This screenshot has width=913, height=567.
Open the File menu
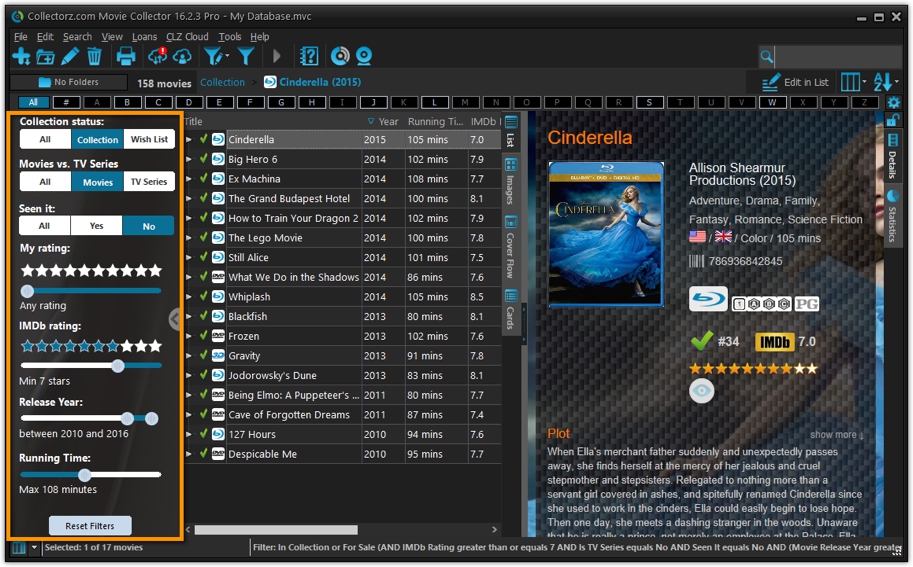[x=20, y=37]
